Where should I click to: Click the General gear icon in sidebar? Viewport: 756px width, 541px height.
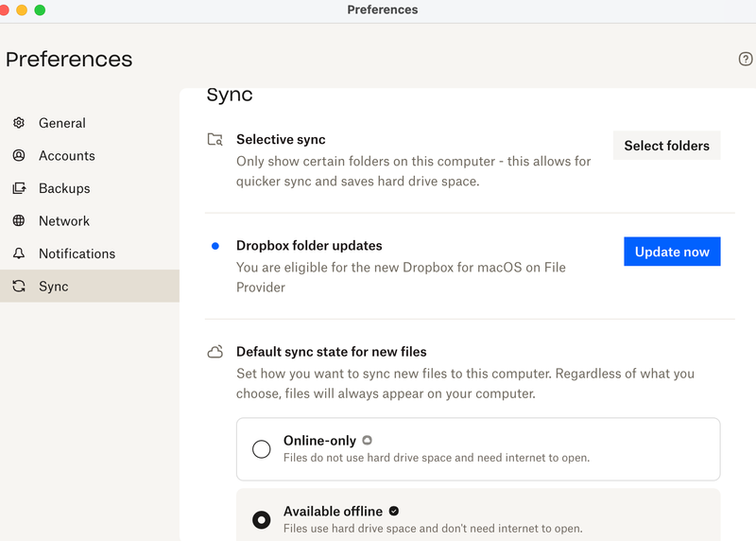pyautogui.click(x=19, y=123)
